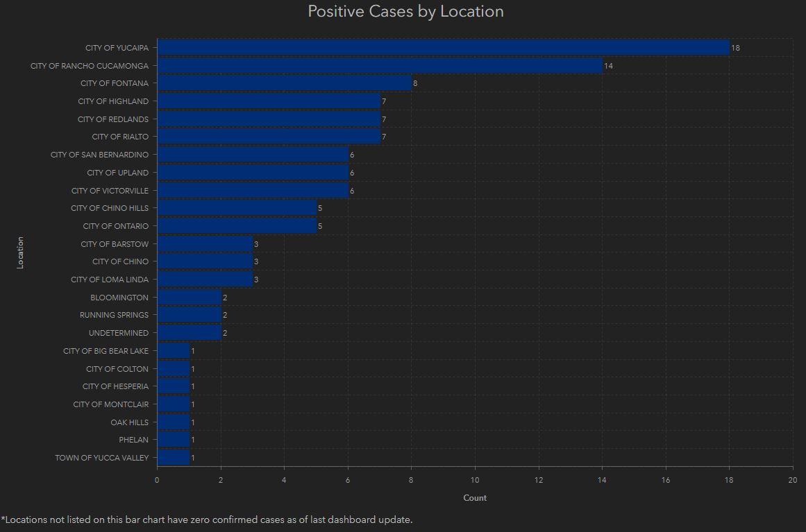Click the City of Loma Linda bar
Viewport: 806px width, 532px height.
[x=205, y=280]
